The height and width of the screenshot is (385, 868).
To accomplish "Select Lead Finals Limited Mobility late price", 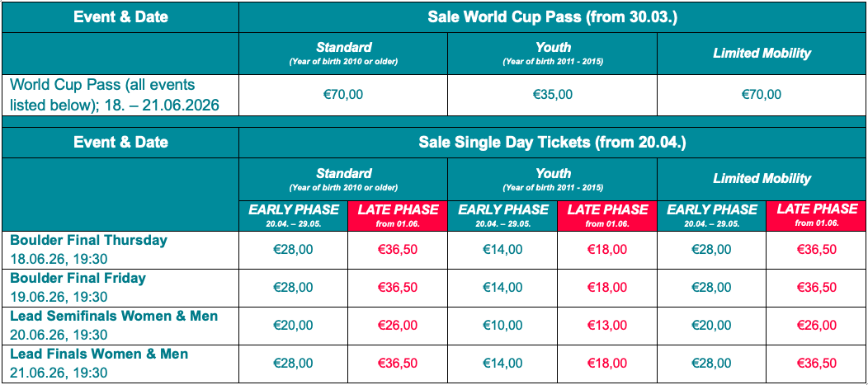I will click(x=817, y=364).
